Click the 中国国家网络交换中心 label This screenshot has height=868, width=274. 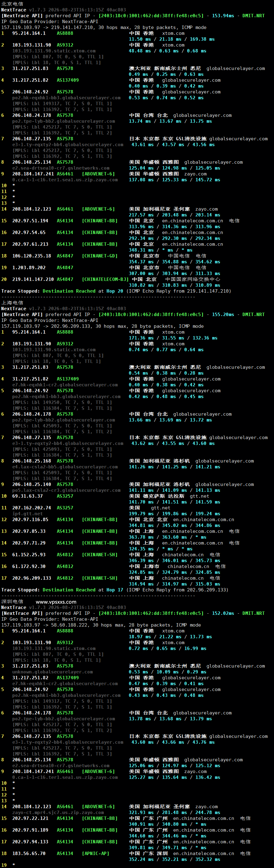click(193, 279)
